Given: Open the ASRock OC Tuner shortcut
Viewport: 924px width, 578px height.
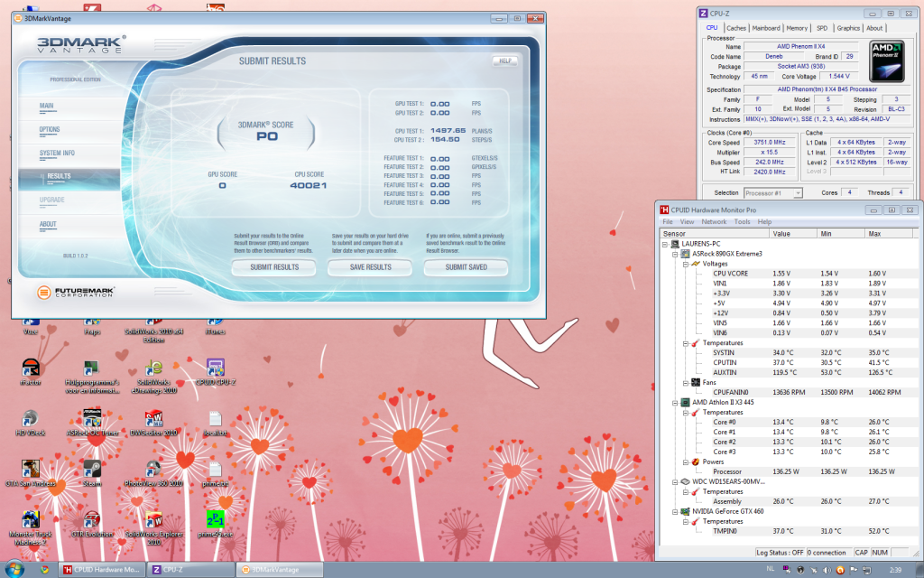Looking at the screenshot, I should (92, 423).
